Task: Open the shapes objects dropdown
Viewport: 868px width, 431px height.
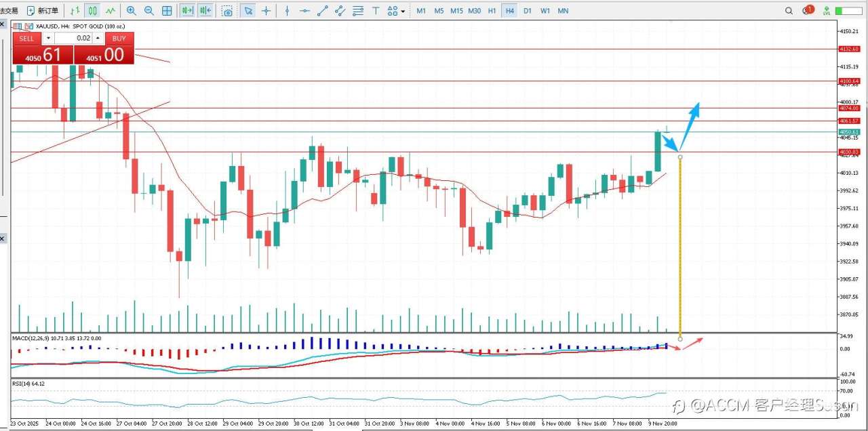Action: 396,11
